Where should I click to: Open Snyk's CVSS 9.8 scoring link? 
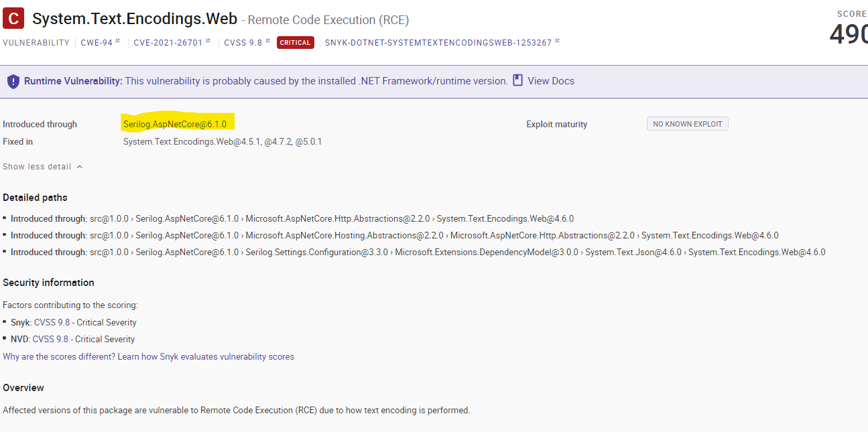[x=54, y=321]
